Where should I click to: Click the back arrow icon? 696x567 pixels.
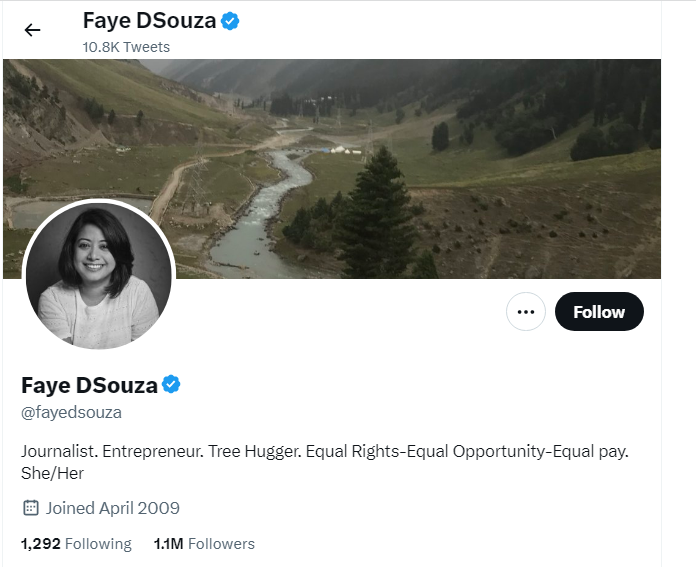pyautogui.click(x=32, y=30)
